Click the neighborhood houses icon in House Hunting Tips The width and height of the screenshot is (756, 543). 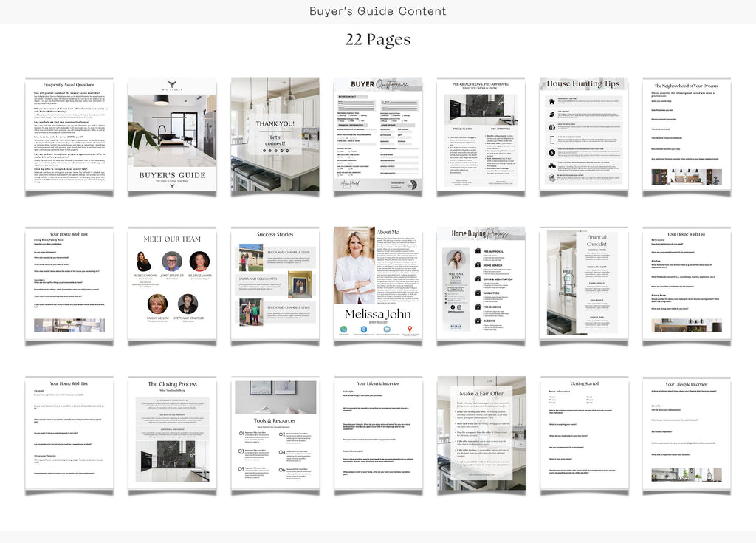[x=552, y=165]
